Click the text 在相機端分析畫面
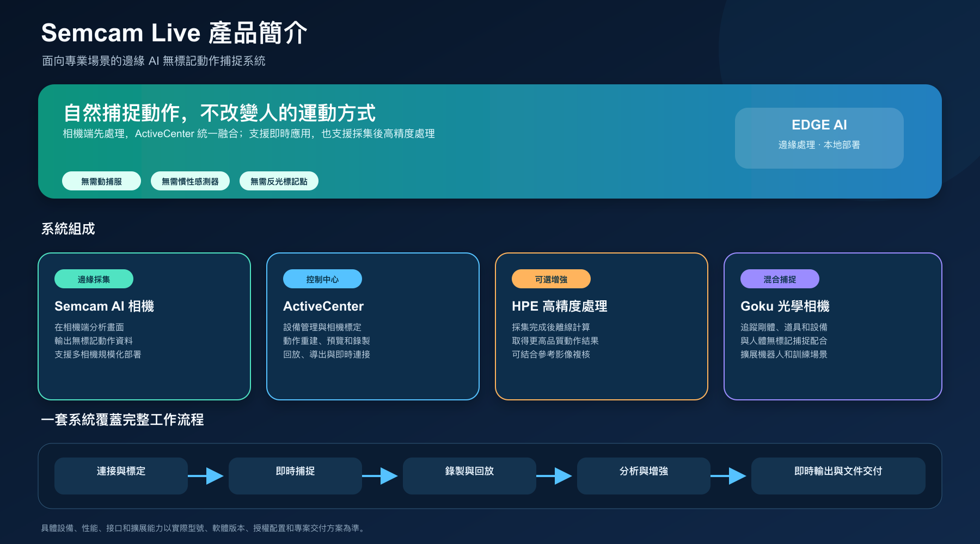 click(x=89, y=327)
